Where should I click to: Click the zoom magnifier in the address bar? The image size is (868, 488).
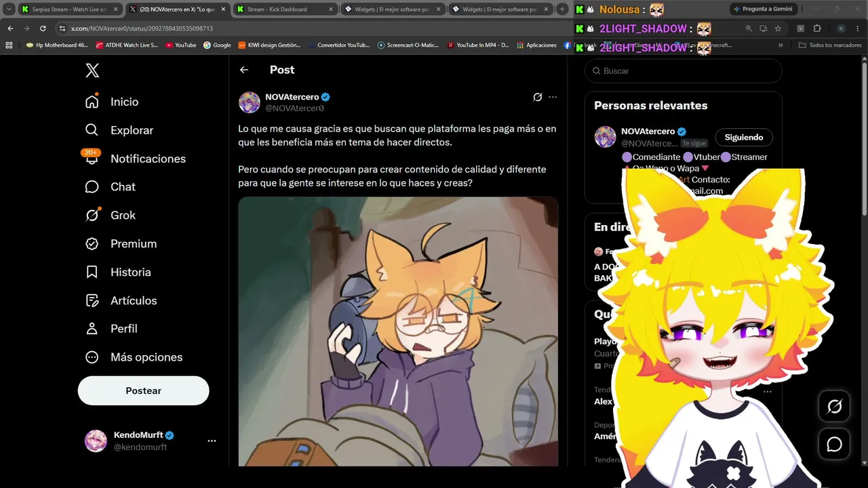(749, 28)
